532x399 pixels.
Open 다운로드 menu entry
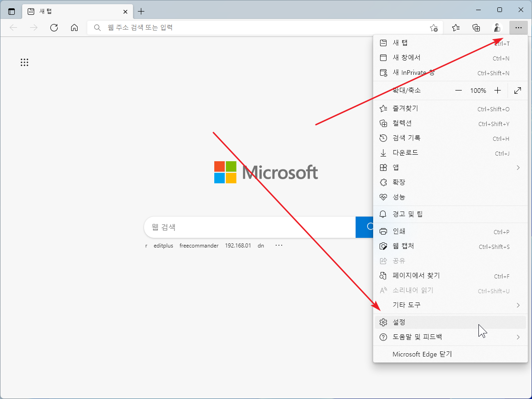click(450, 153)
